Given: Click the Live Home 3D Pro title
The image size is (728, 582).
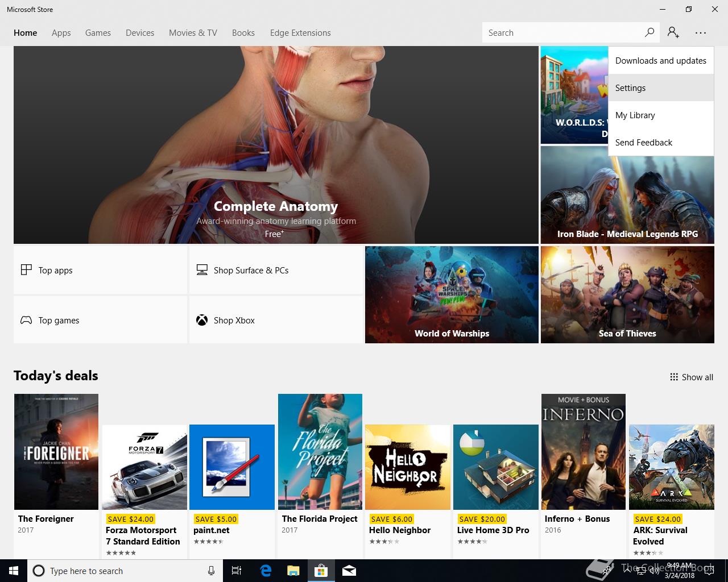Looking at the screenshot, I should pos(493,530).
